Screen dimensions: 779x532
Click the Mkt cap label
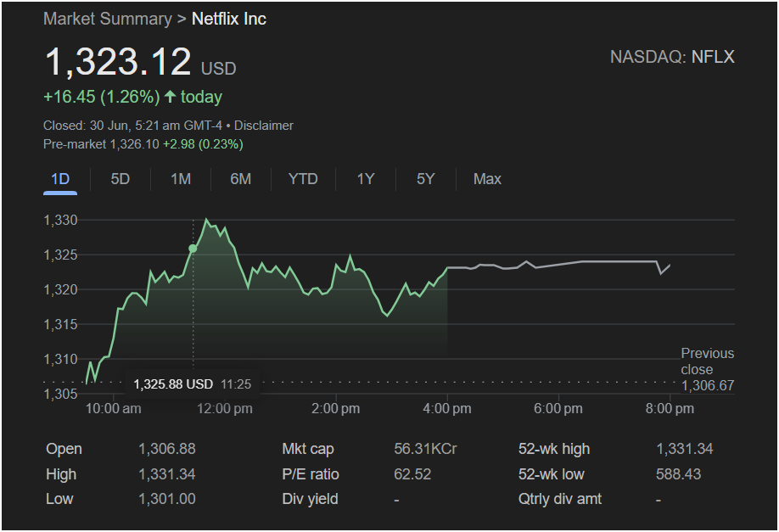coord(308,449)
